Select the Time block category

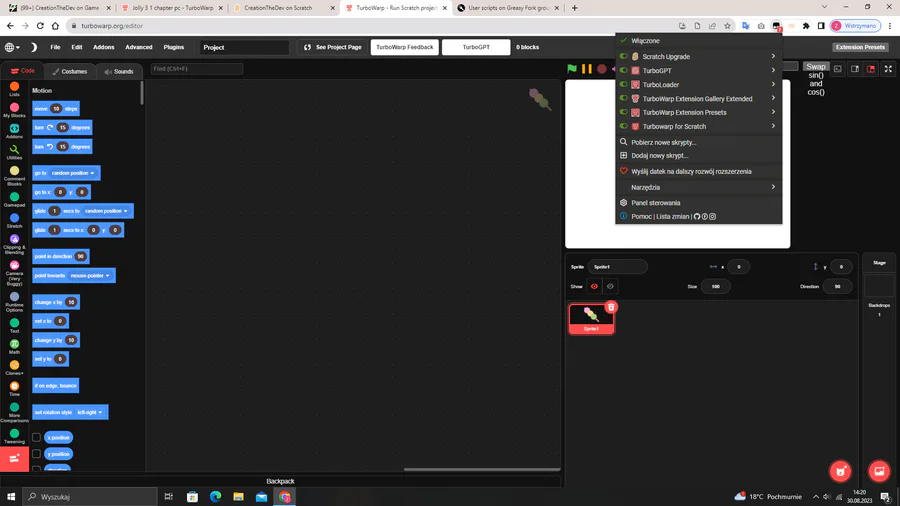(x=14, y=389)
